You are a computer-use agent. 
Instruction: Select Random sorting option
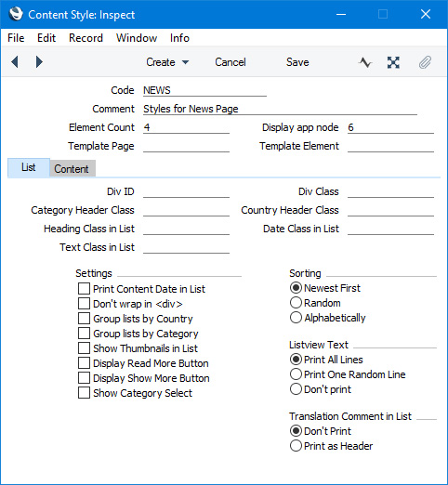pyautogui.click(x=296, y=303)
